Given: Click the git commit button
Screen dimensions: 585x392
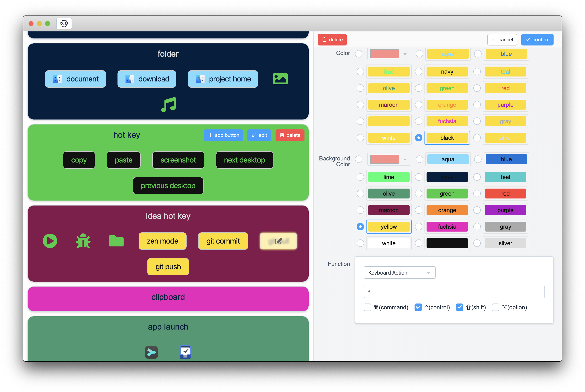Looking at the screenshot, I should coord(223,241).
